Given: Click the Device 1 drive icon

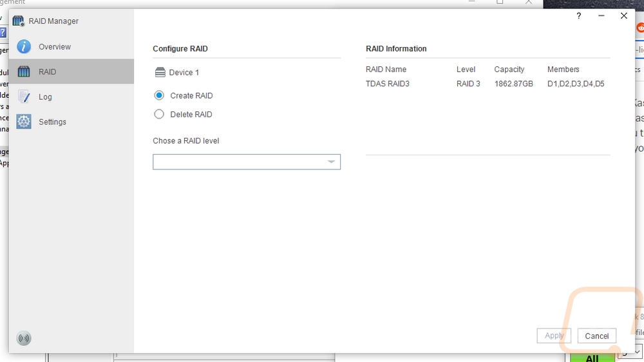Looking at the screenshot, I should tap(160, 72).
